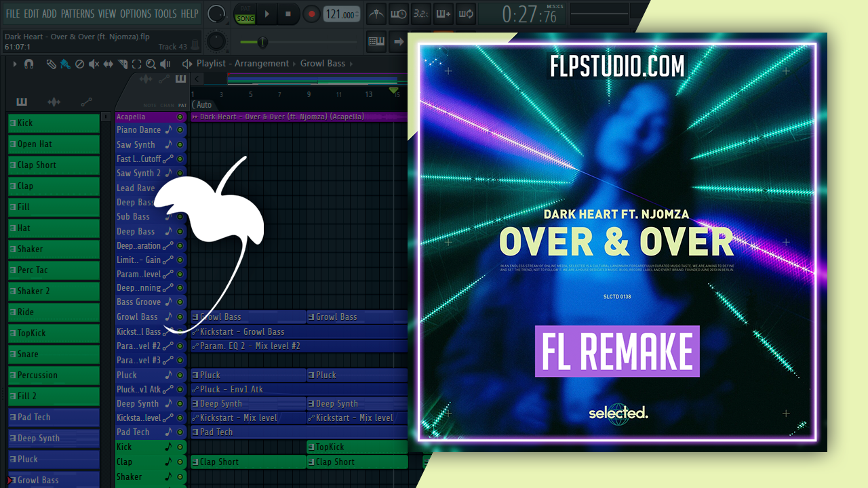Start playback with the Play button
The image size is (868, 488).
267,14
